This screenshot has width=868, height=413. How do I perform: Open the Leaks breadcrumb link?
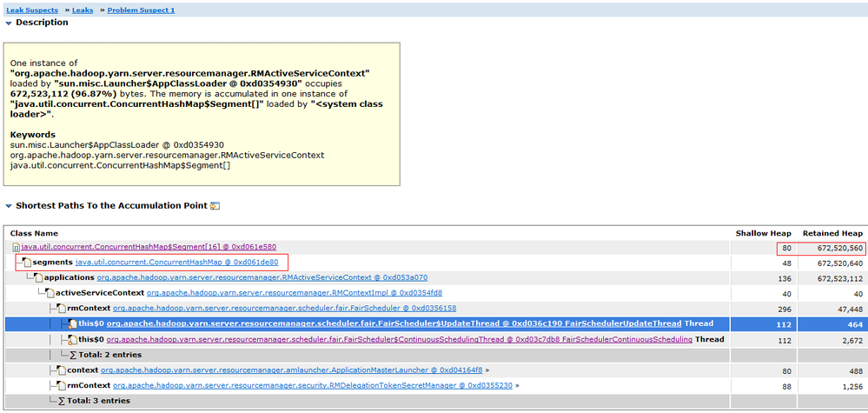click(x=83, y=10)
